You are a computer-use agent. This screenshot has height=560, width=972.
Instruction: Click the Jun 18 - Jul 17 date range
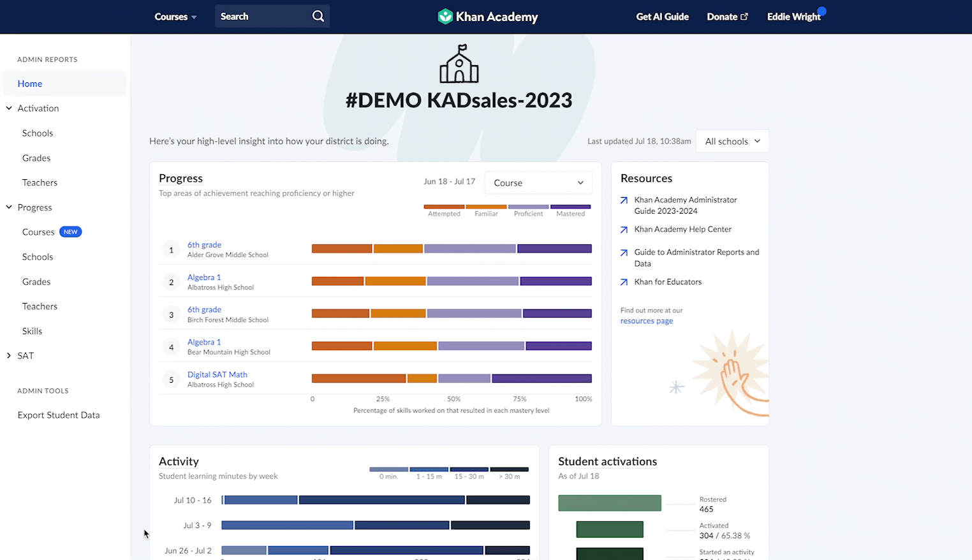pos(449,182)
